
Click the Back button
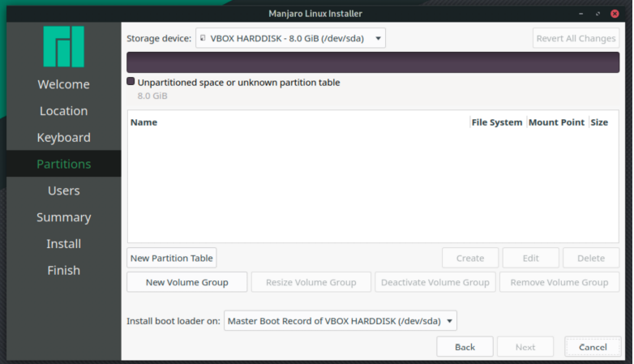[465, 347]
